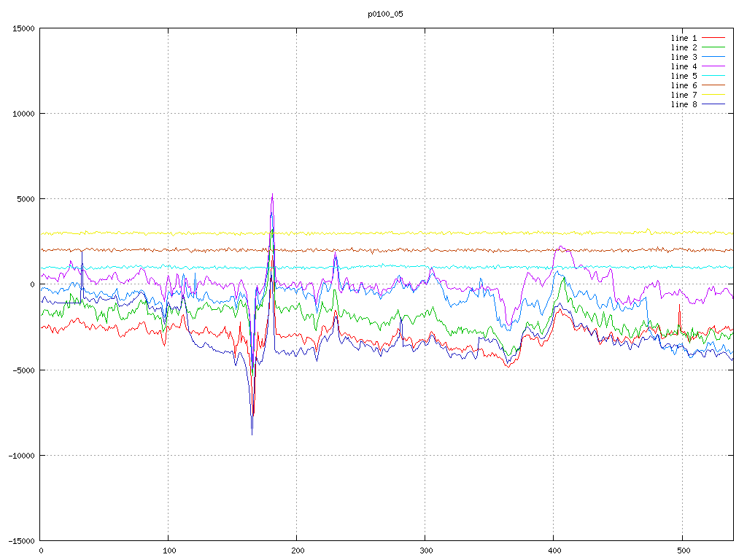
Task: Click the "line 7" legend label
Action: (684, 95)
